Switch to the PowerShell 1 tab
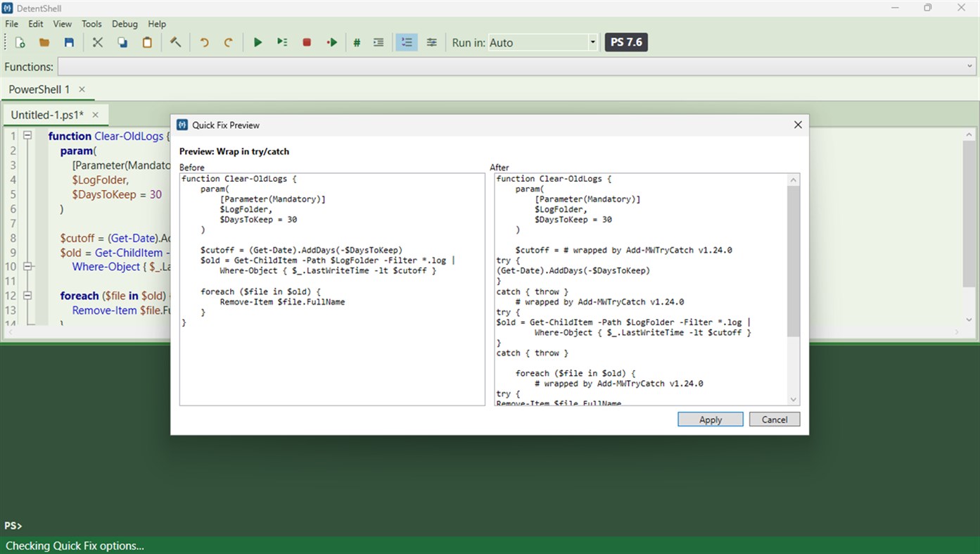Viewport: 980px width, 554px height. tap(39, 89)
